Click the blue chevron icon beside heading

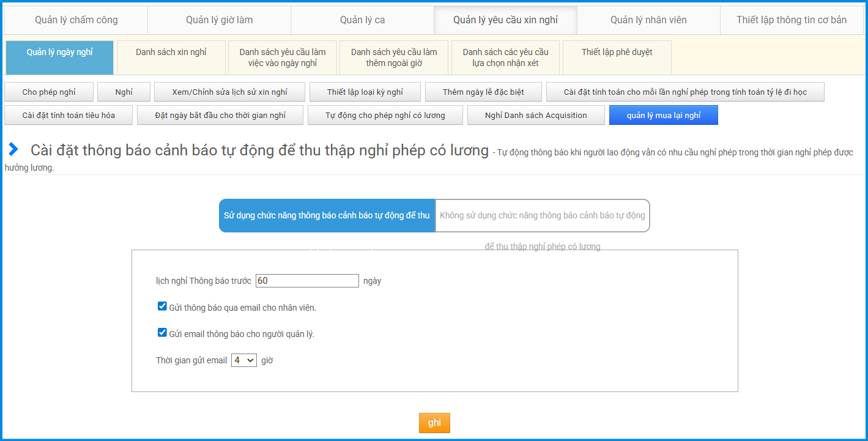[13, 149]
